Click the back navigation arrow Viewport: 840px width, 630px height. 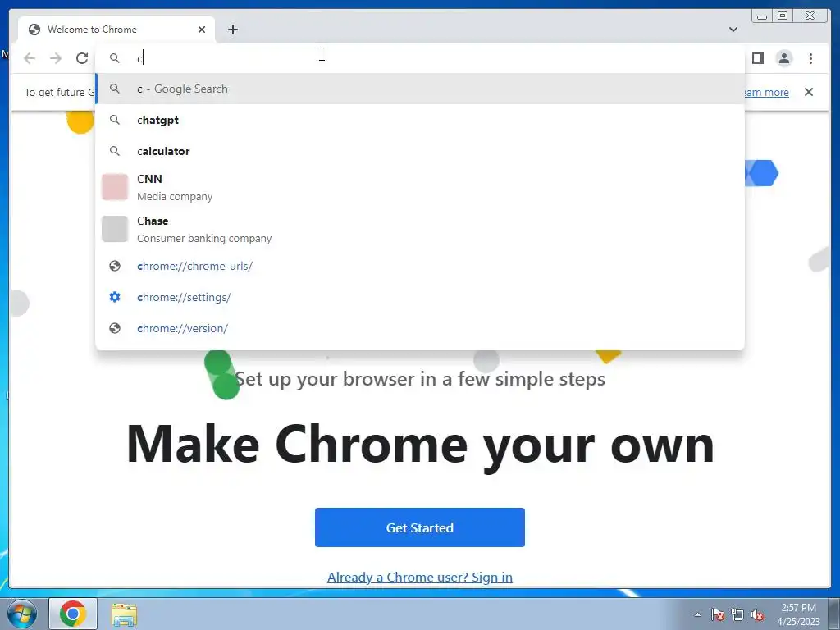click(x=30, y=58)
